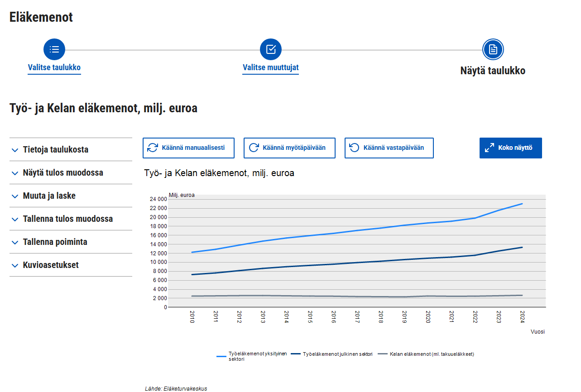
Task: Go back to Valitse taulukko link
Action: point(54,68)
